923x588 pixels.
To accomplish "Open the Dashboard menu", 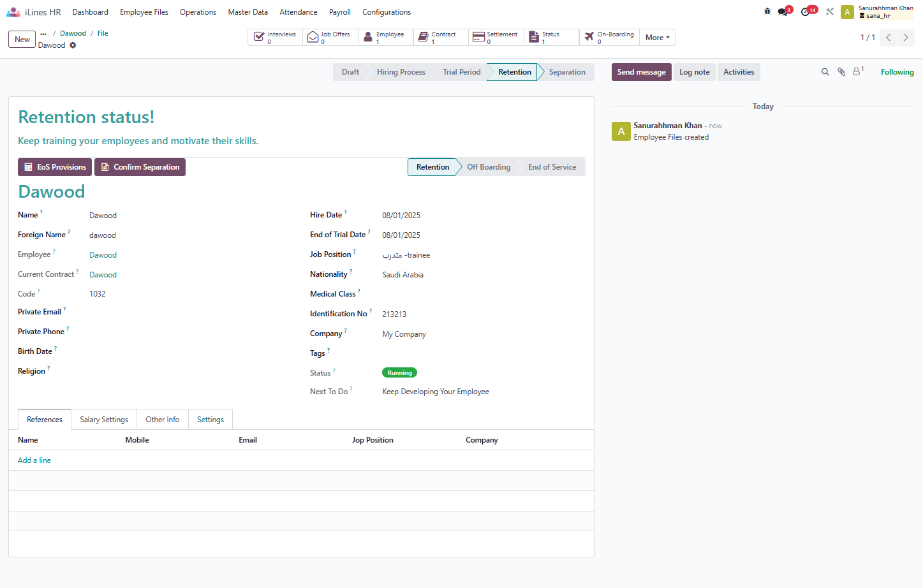I will coord(90,12).
